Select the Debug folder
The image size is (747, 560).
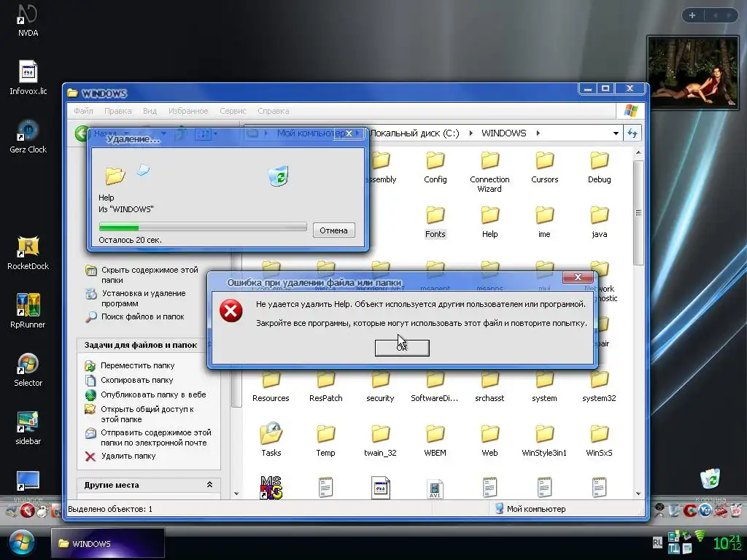599,168
